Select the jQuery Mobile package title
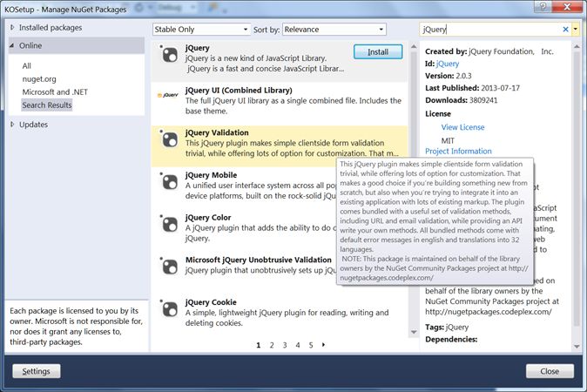Screen dimensions: 587x392 coord(211,175)
